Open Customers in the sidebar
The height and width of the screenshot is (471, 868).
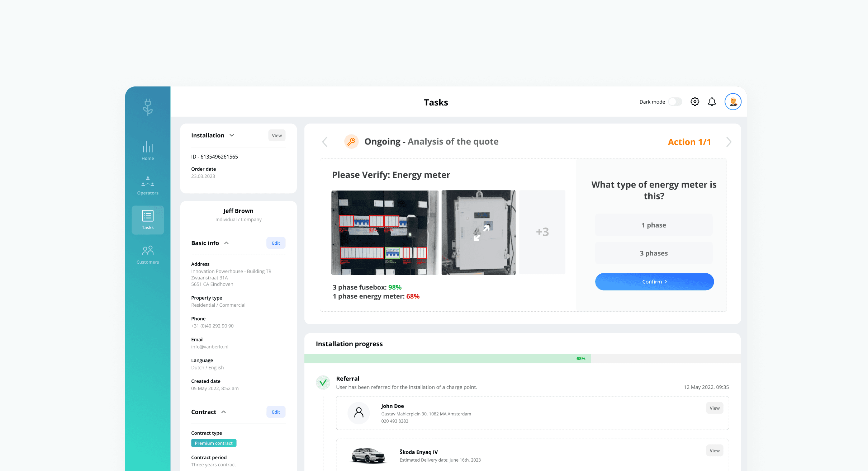(x=148, y=255)
